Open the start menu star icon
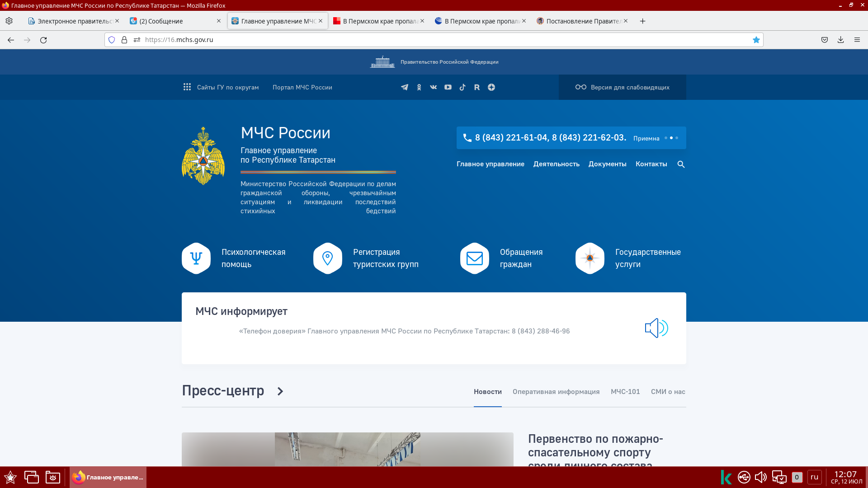The image size is (868, 488). click(10, 477)
